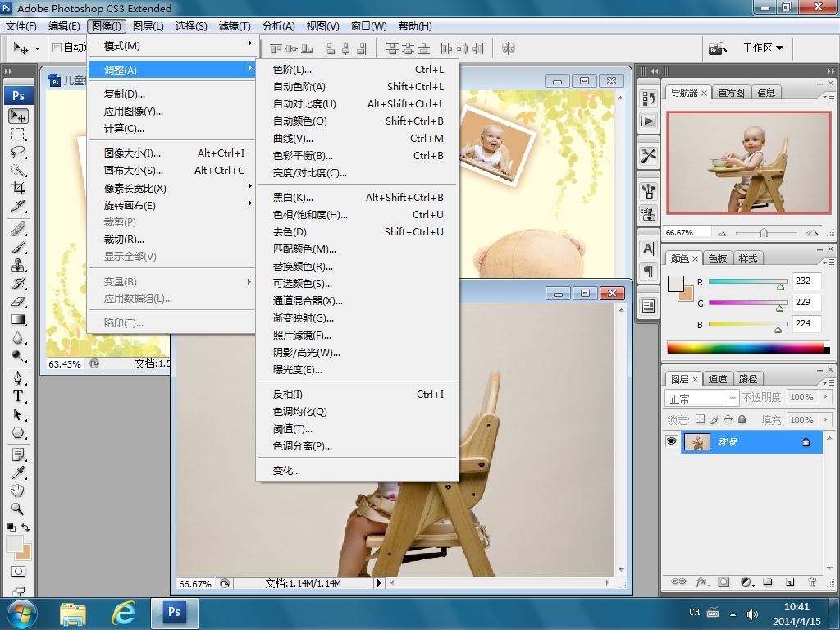Click the G value field showing 229
Image resolution: width=840 pixels, height=630 pixels.
[806, 302]
